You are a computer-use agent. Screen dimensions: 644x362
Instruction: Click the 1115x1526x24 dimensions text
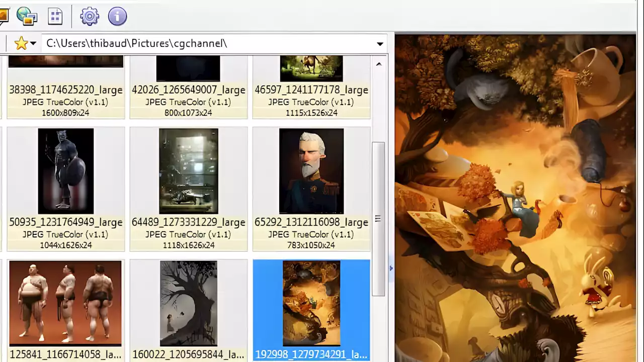point(311,113)
